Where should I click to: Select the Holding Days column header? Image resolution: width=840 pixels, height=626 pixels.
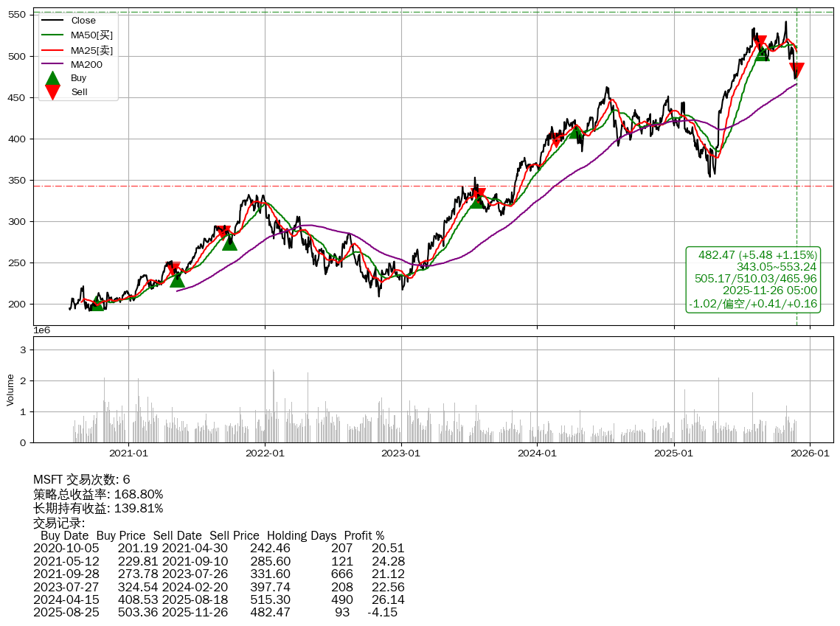click(302, 535)
